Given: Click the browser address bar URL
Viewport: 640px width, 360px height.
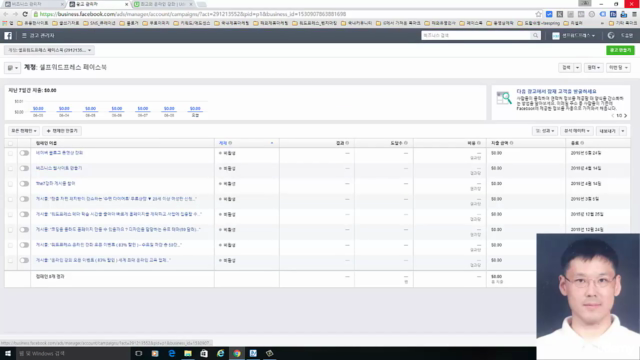Looking at the screenshot, I should (x=193, y=14).
